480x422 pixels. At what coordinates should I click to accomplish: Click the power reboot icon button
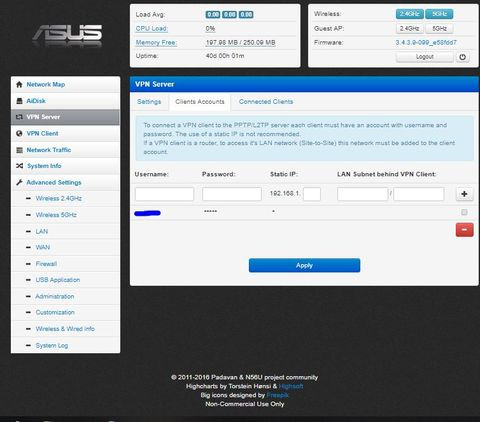tap(462, 57)
